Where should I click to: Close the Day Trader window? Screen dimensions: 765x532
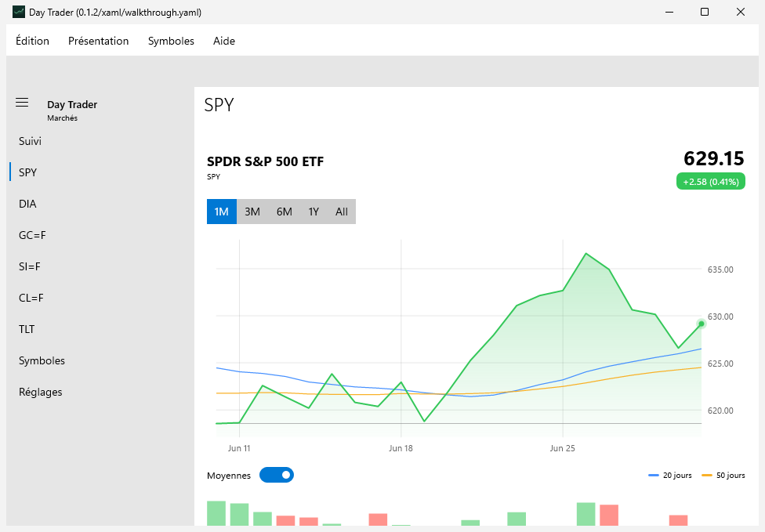coord(741,12)
